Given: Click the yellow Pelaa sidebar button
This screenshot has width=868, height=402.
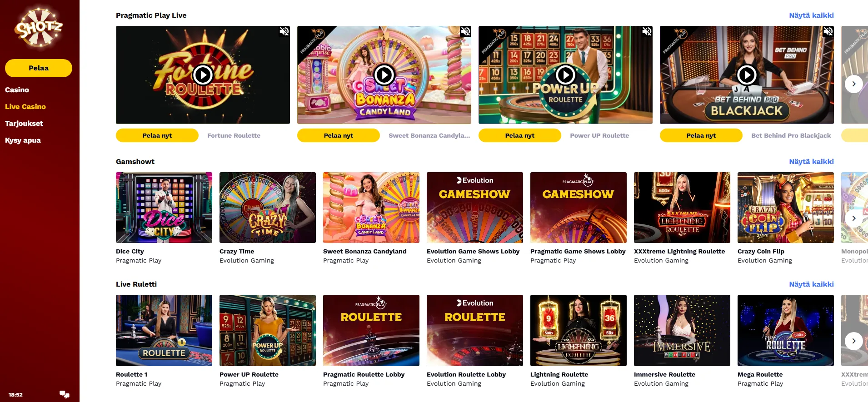Looking at the screenshot, I should point(39,68).
